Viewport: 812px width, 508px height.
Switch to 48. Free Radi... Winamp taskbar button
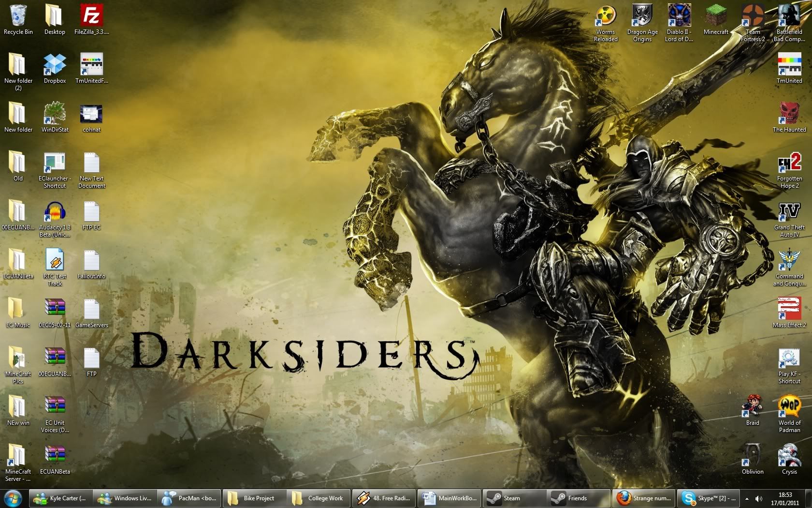pyautogui.click(x=385, y=498)
